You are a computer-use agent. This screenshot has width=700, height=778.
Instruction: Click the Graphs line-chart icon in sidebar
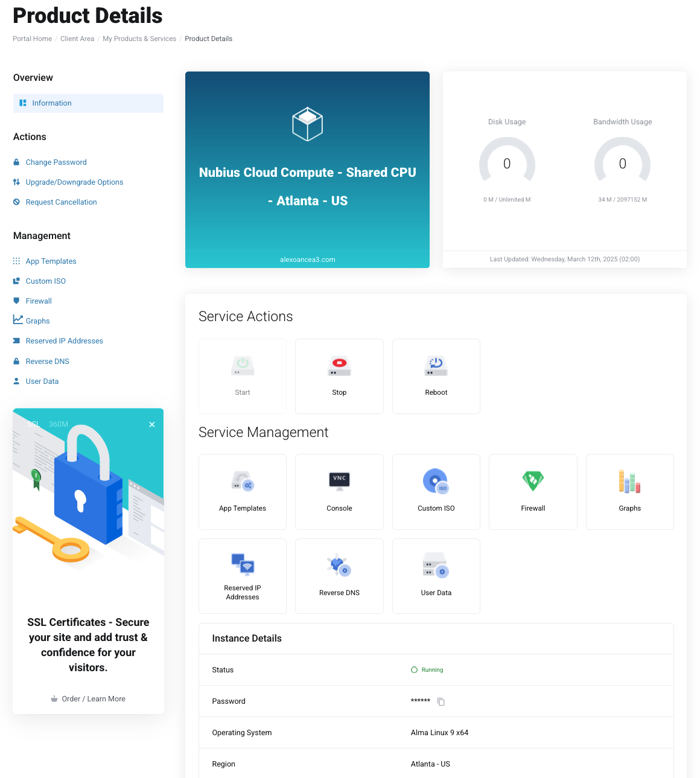pos(18,320)
